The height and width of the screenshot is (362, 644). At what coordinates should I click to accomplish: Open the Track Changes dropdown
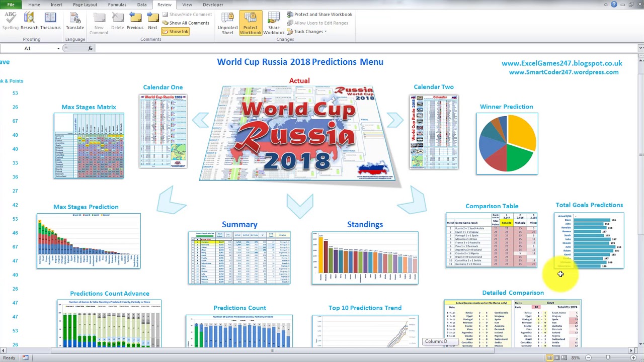[x=307, y=31]
